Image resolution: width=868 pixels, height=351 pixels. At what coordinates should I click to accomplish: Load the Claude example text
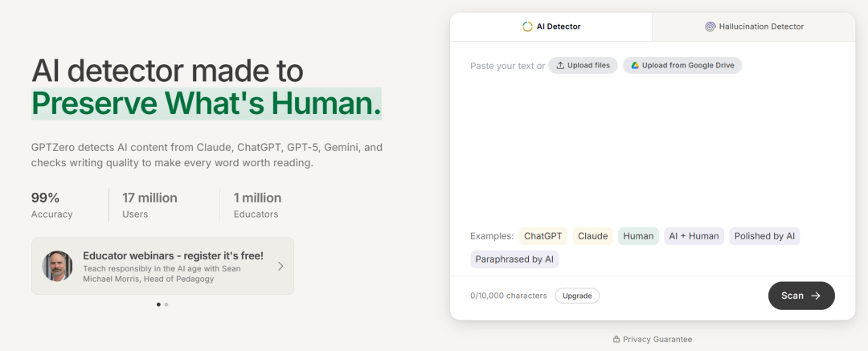click(593, 236)
